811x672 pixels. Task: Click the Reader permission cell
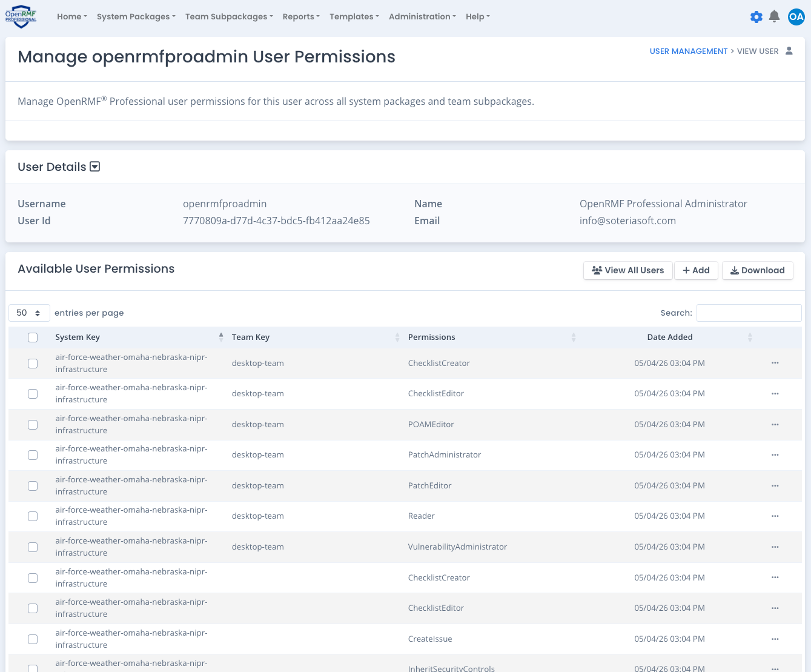point(422,516)
